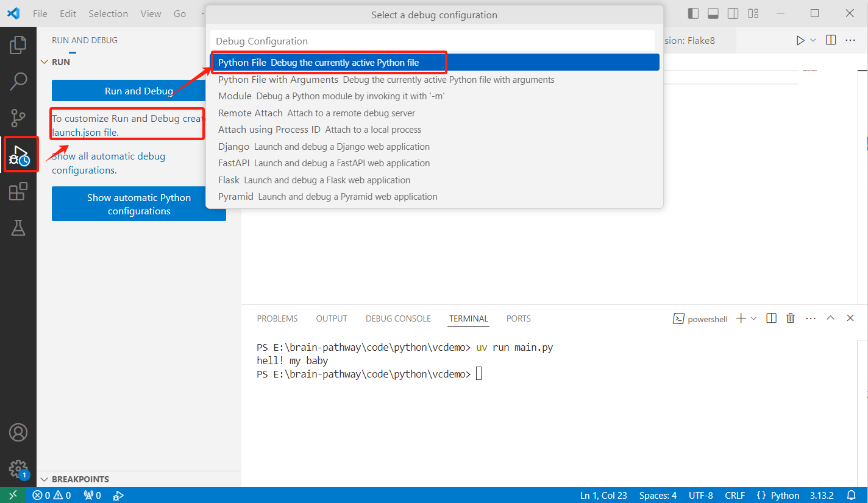Select Pyramid debug configuration

click(435, 196)
